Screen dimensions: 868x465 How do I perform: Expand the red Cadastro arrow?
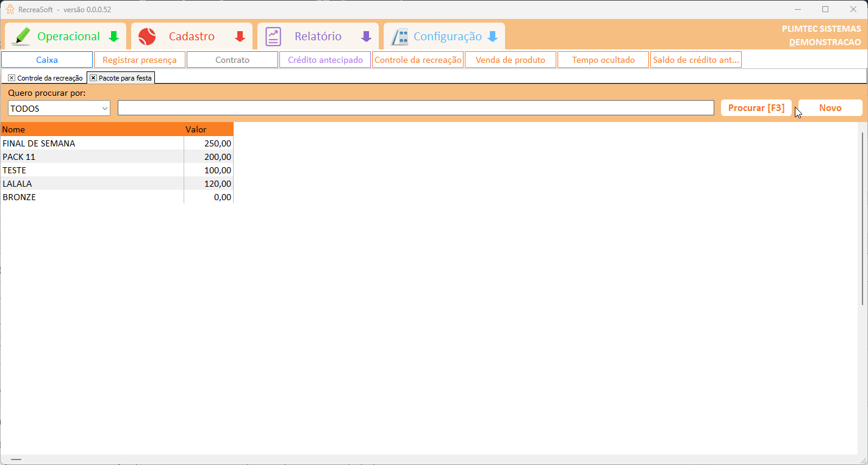tap(240, 37)
